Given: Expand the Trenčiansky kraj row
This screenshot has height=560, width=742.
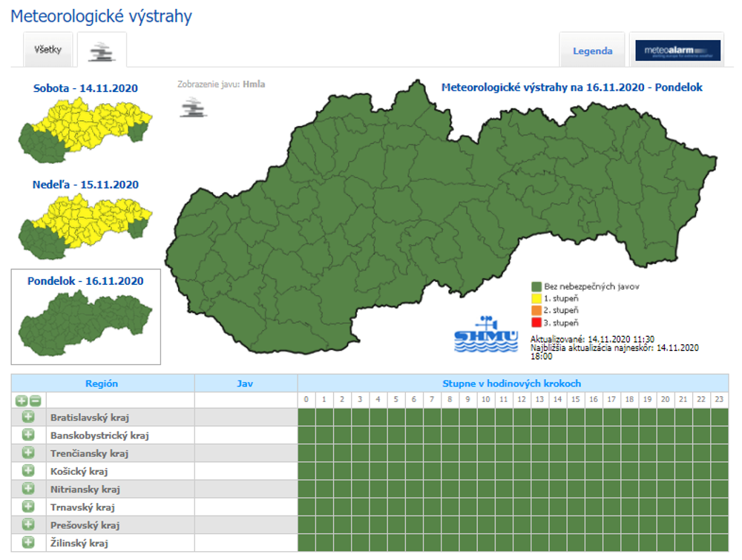Looking at the screenshot, I should (28, 452).
